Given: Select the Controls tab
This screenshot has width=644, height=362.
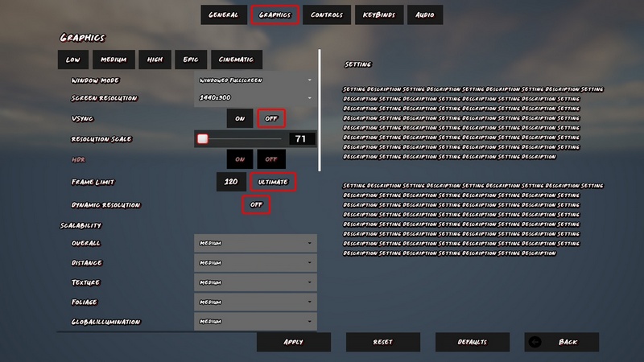Looking at the screenshot, I should pyautogui.click(x=327, y=14).
